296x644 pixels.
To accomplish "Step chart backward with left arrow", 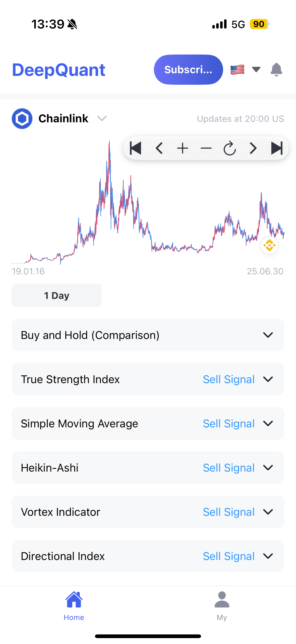I will coord(159,148).
